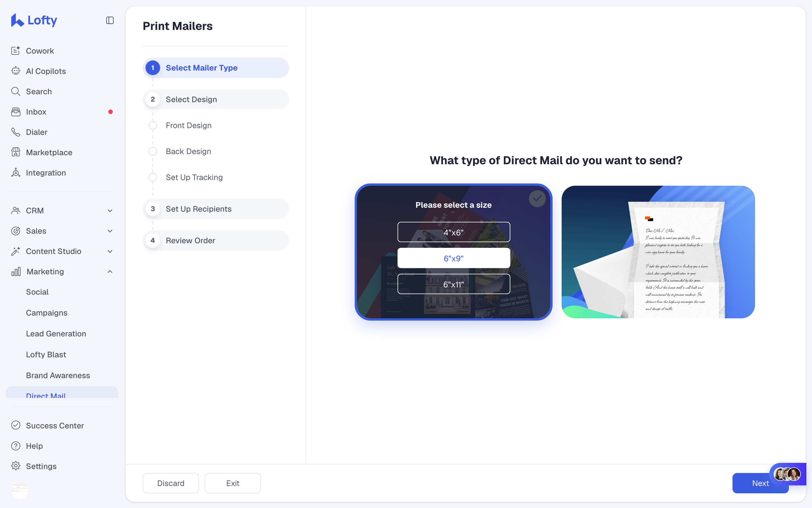Click the Print Mailers title

pyautogui.click(x=178, y=26)
